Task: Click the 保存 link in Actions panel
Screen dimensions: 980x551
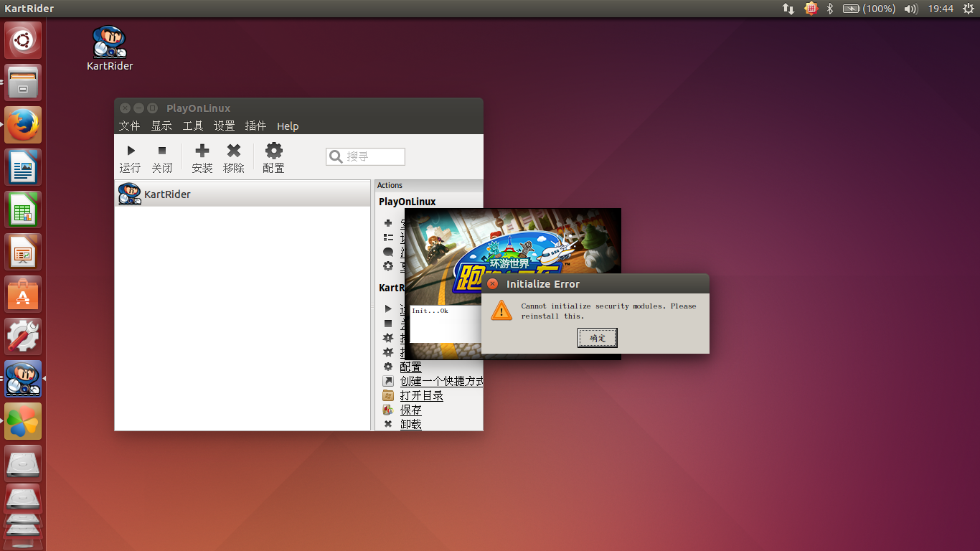Action: [x=411, y=410]
